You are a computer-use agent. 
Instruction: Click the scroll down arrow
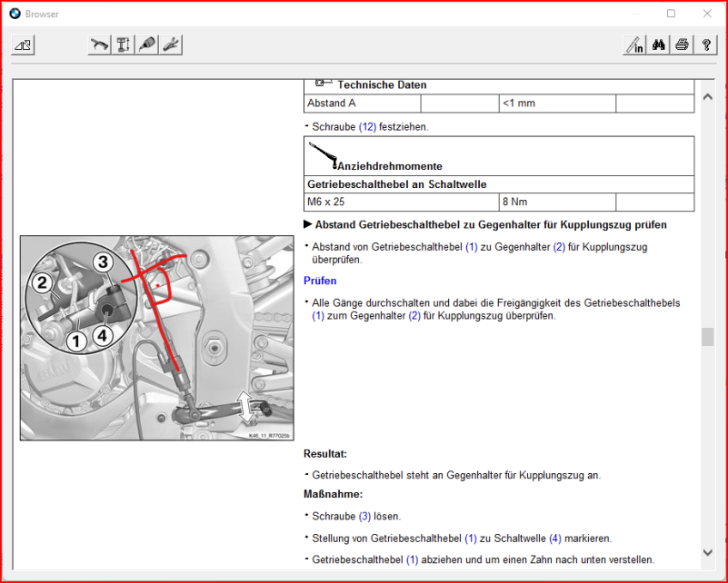[x=707, y=552]
